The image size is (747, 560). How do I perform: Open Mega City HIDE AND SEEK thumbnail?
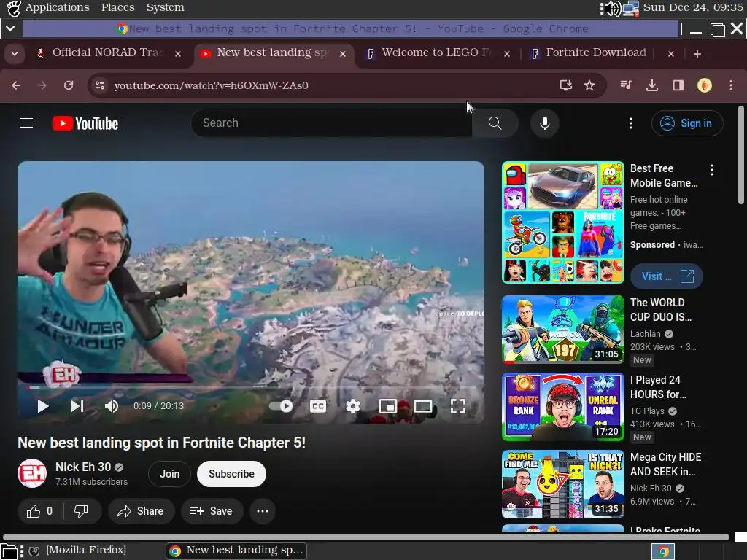(562, 484)
